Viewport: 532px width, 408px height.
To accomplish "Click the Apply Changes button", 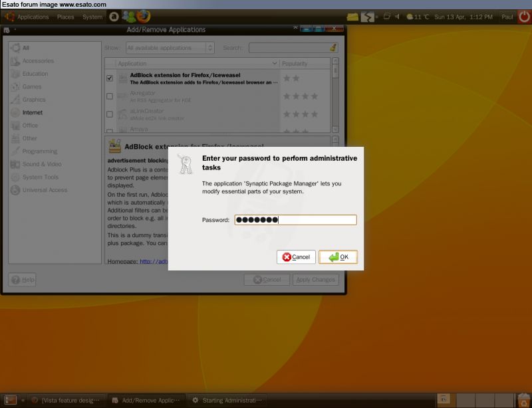I will click(x=315, y=280).
